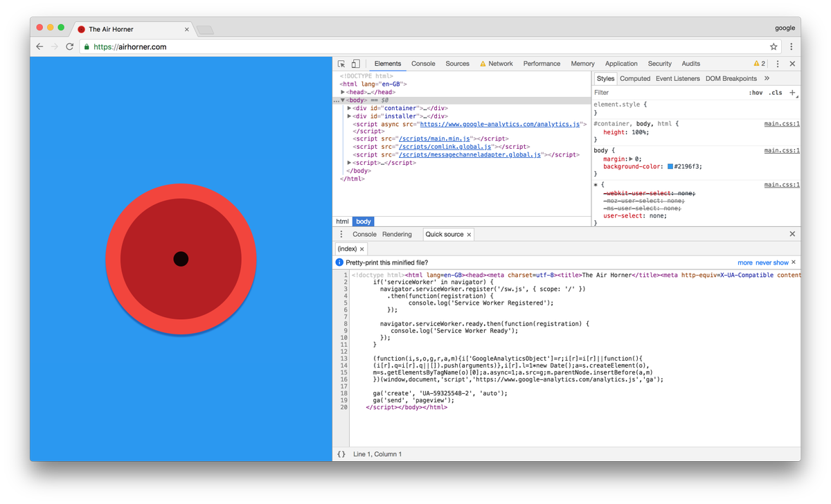Open Chrome's three-dot menu
The image size is (831, 504).
click(791, 46)
